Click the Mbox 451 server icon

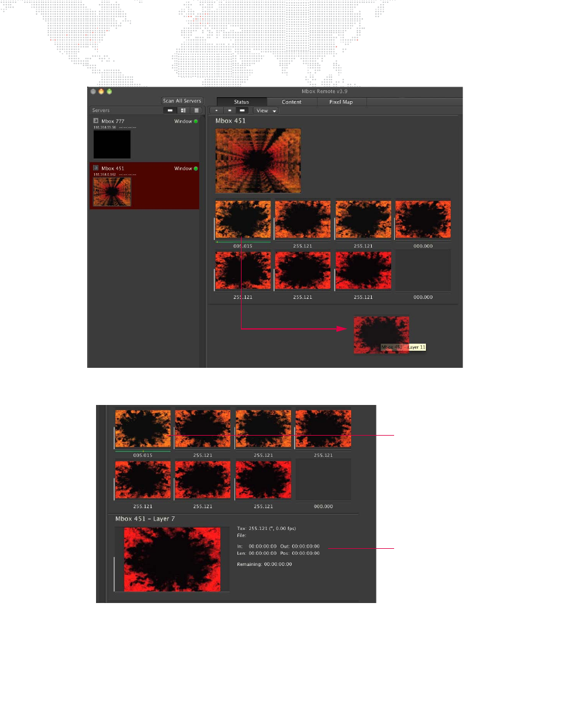[96, 168]
